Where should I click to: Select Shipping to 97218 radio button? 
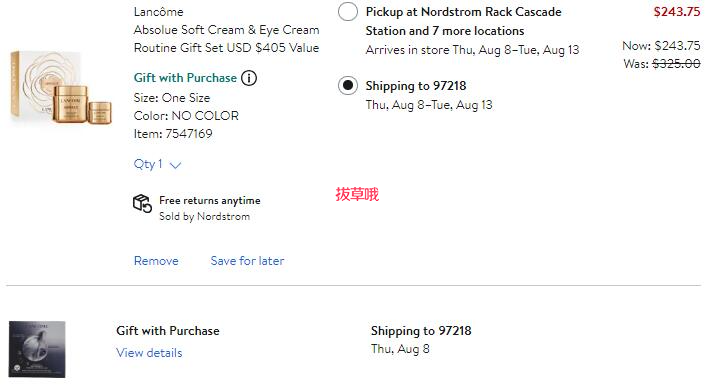tap(347, 86)
